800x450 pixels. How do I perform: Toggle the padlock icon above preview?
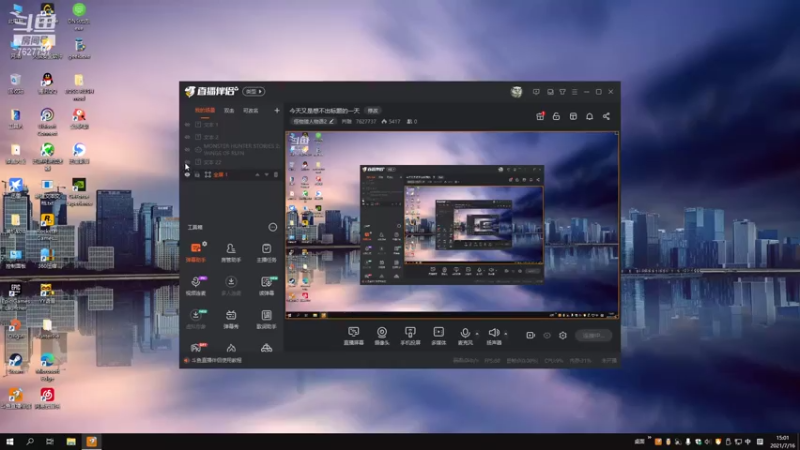click(556, 116)
